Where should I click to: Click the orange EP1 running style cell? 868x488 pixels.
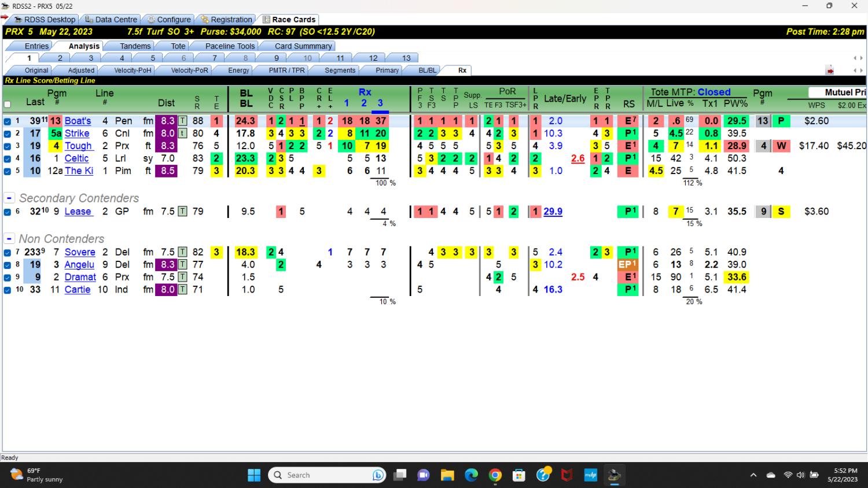[x=628, y=264]
